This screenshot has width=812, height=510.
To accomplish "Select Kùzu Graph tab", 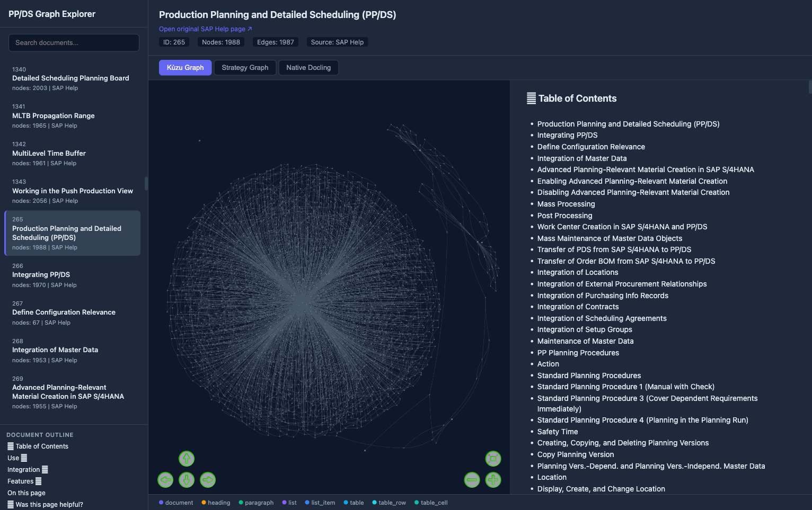I will tap(185, 68).
